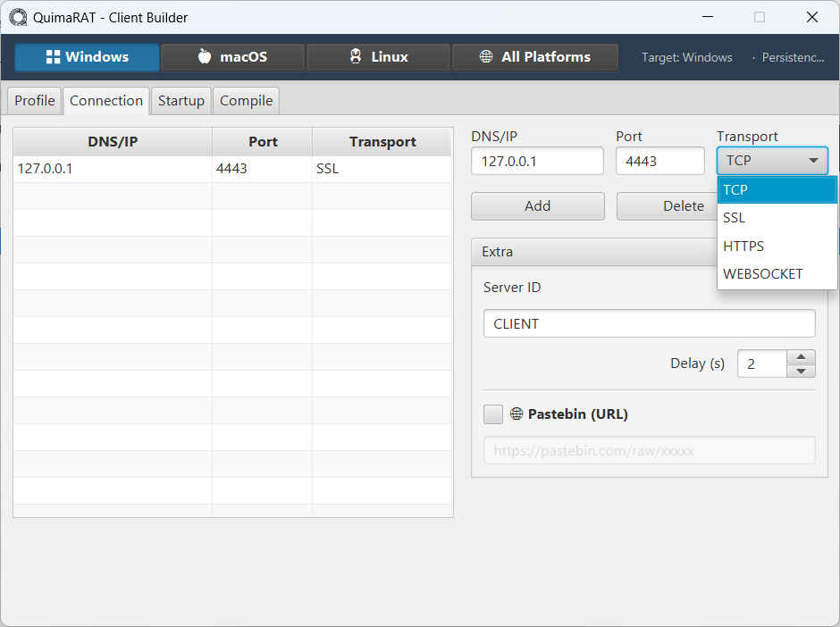
Task: Switch to the macOS platform
Action: pyautogui.click(x=232, y=57)
